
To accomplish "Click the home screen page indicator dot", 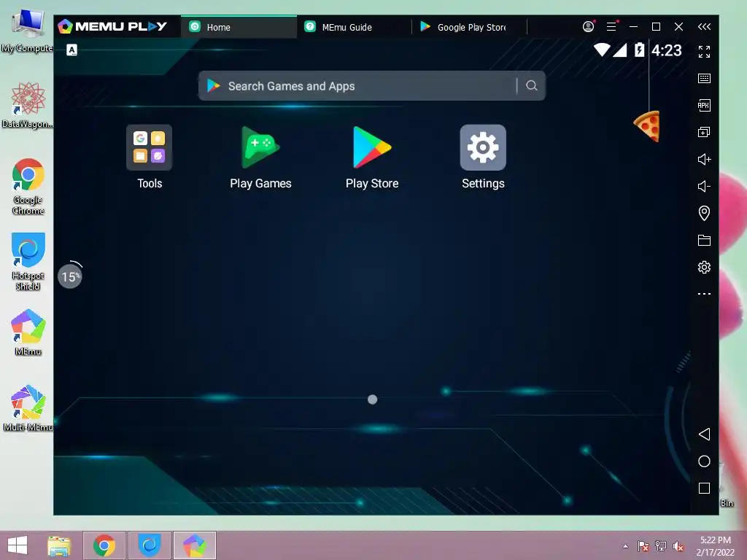I will 373,400.
